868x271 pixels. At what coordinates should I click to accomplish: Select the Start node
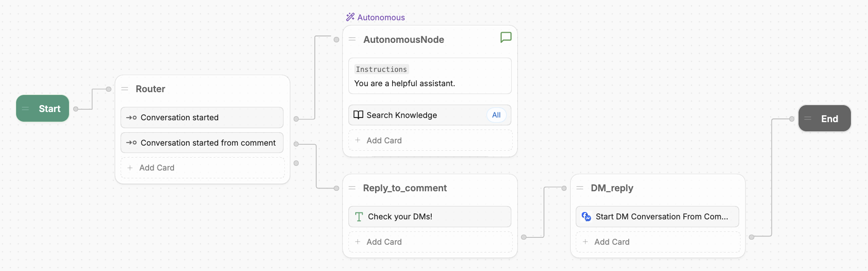click(x=43, y=108)
